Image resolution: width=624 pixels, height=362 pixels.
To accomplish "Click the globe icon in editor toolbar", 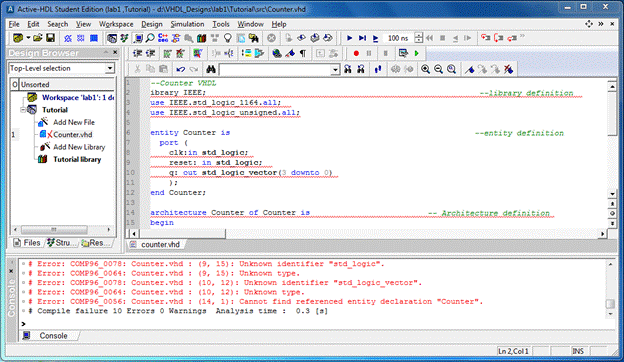I will (277, 53).
